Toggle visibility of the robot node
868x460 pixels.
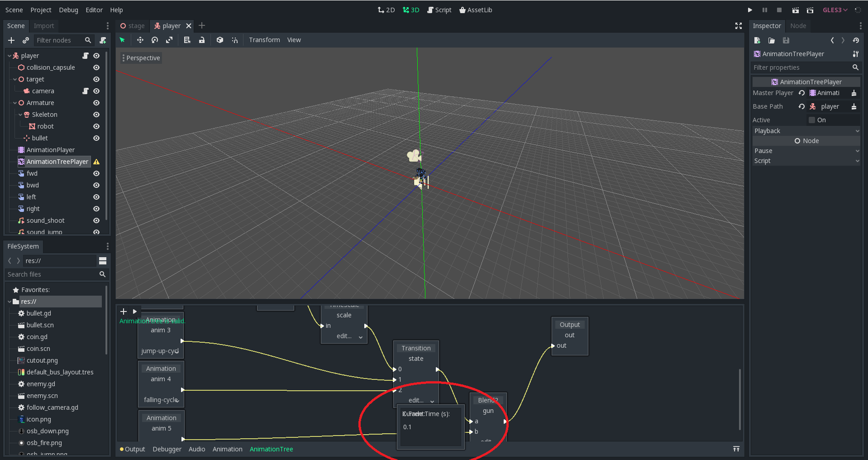[96, 126]
